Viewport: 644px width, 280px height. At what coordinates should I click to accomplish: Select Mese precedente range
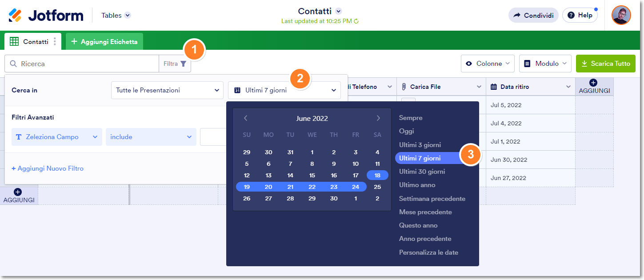click(x=425, y=212)
